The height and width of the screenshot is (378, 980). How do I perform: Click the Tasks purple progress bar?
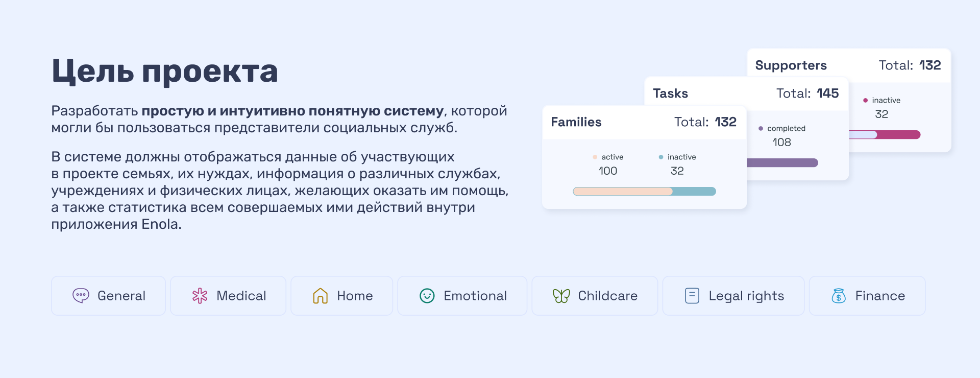[x=782, y=163]
